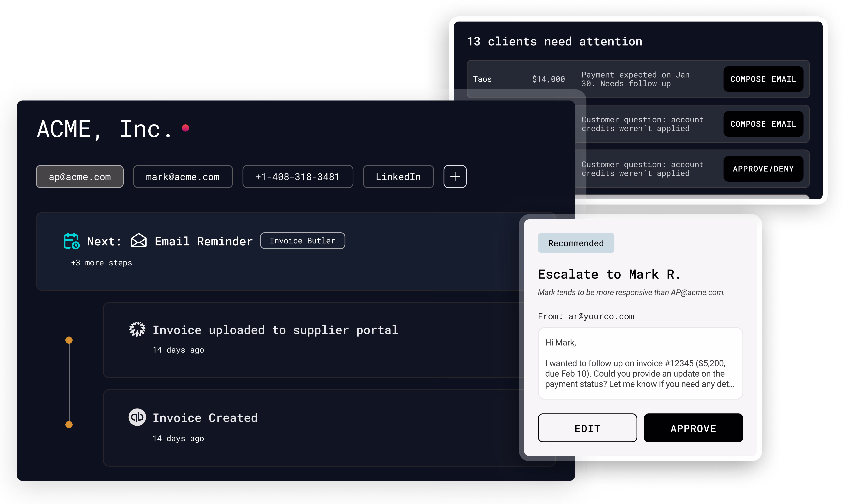Click the Recommended badge

point(576,243)
